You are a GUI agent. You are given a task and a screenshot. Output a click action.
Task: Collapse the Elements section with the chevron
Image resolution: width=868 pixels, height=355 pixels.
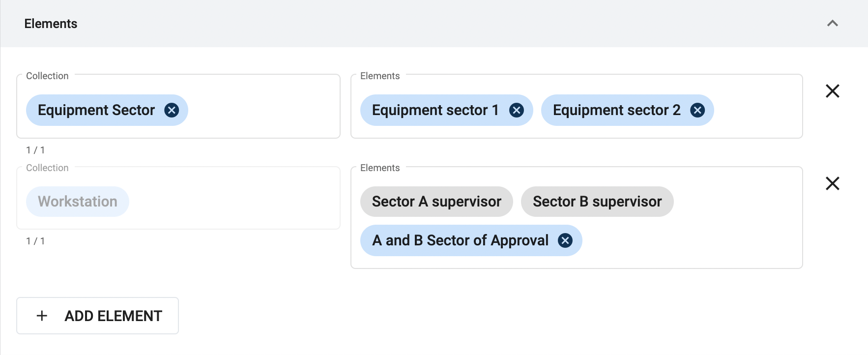click(833, 24)
